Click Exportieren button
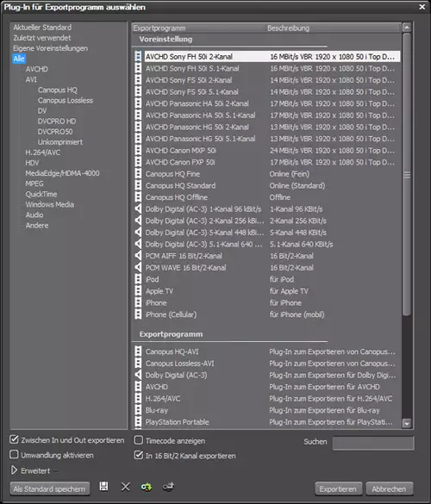431x504 pixels. tap(338, 488)
